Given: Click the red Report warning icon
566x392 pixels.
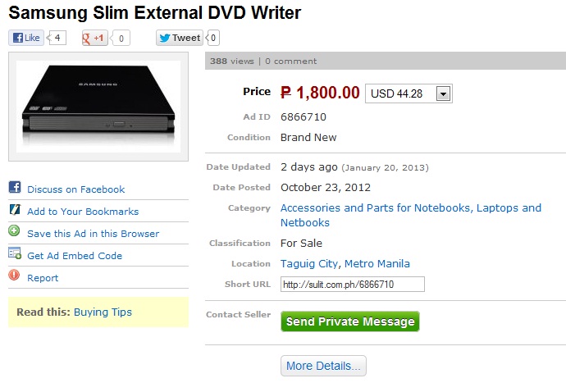Looking at the screenshot, I should coord(14,276).
